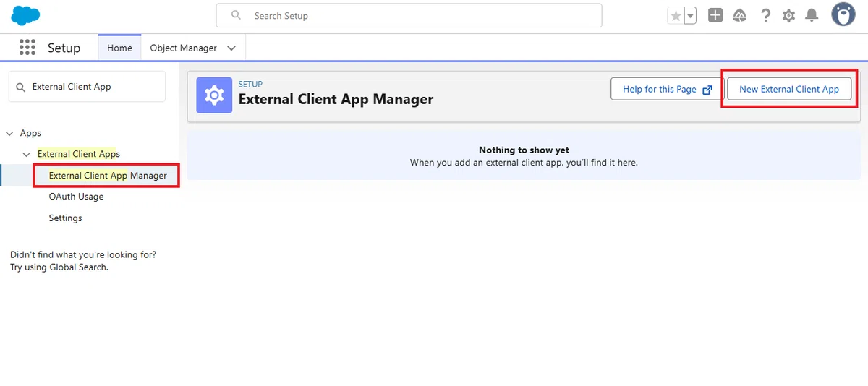
Task: Open the Trailhead guidance icon
Action: (x=740, y=15)
